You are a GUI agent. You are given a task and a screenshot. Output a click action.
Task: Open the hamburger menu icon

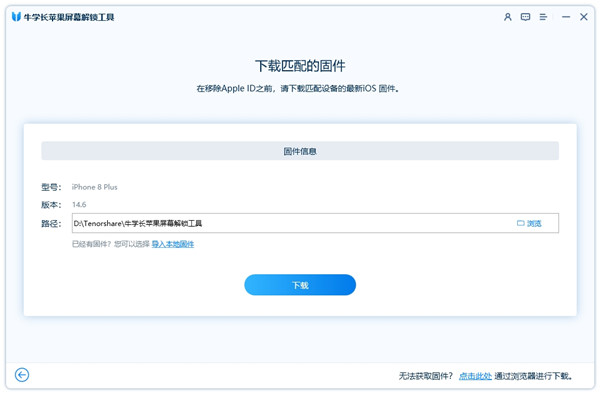[x=543, y=17]
